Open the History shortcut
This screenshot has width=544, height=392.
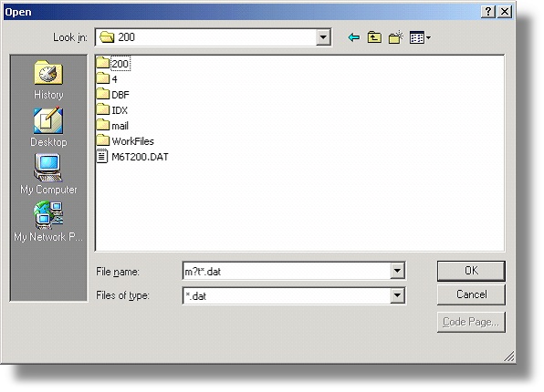[x=48, y=80]
